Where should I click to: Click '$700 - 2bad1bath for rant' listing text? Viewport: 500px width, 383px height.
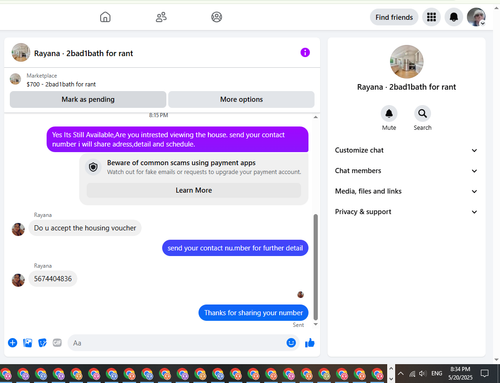[x=61, y=84]
